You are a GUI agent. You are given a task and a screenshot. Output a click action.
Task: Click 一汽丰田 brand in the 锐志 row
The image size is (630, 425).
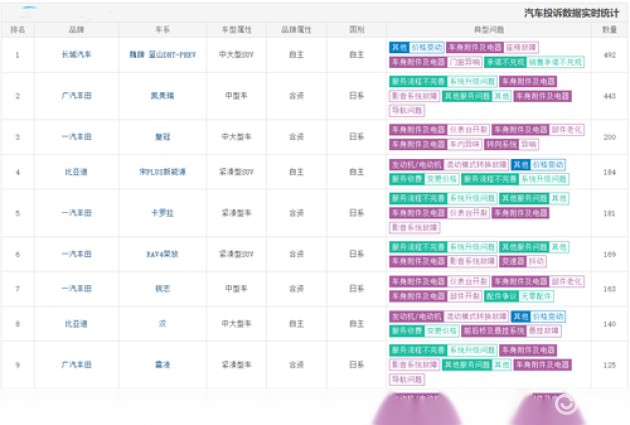coord(76,288)
